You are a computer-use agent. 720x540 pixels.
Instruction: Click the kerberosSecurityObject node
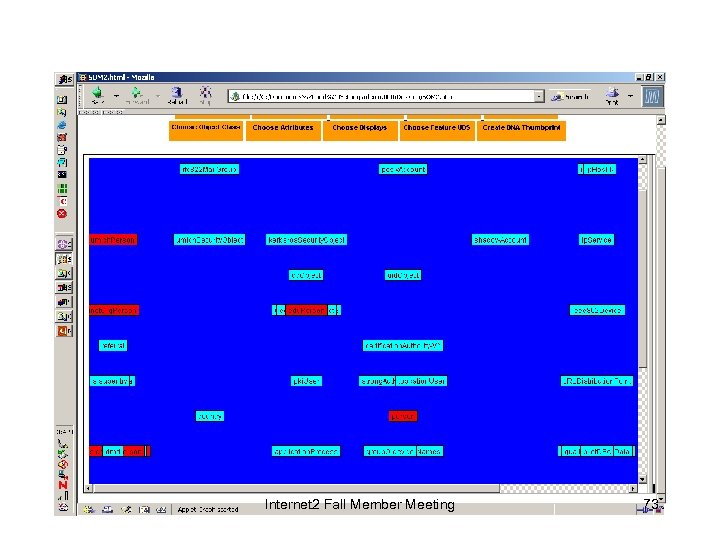coord(306,240)
